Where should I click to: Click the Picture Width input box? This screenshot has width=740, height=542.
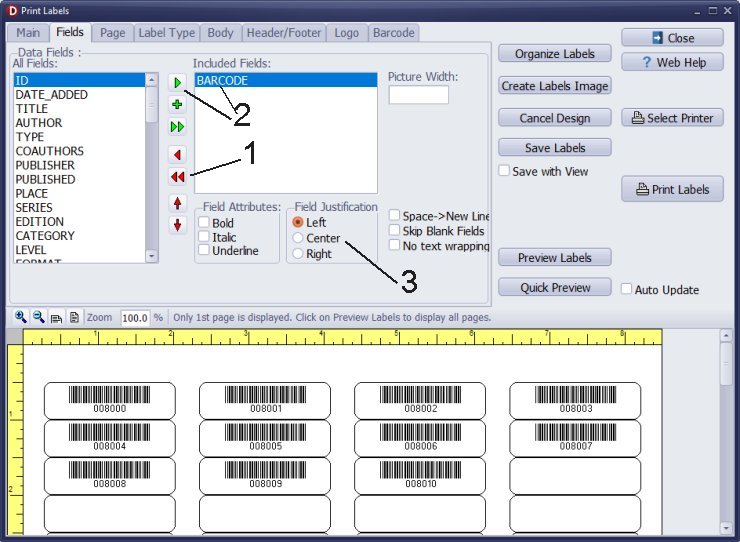(x=418, y=95)
